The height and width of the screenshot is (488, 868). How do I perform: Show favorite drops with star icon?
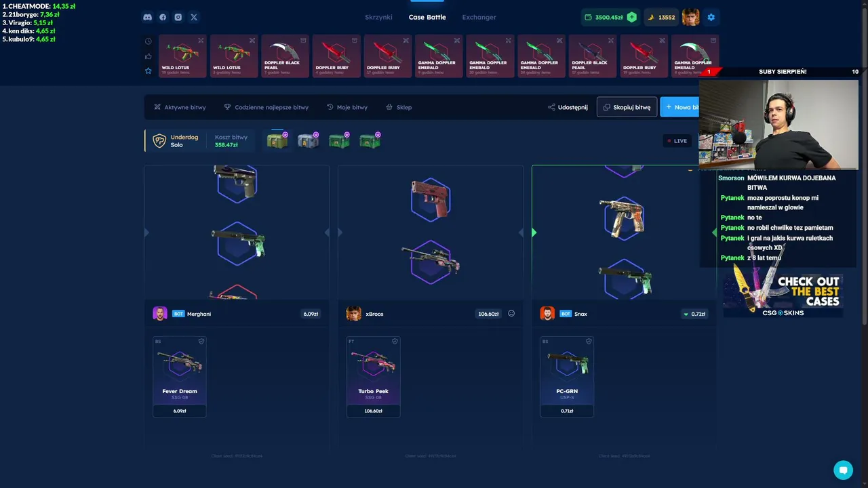coord(149,70)
